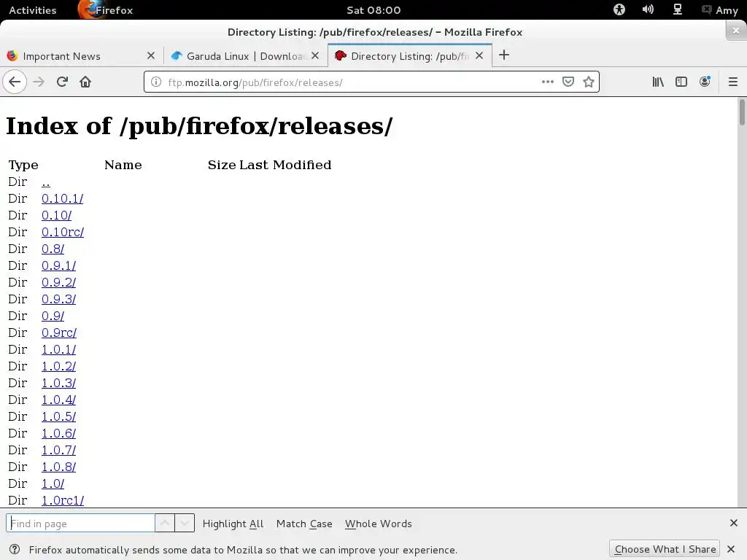747x560 pixels.
Task: Open the 1.0.1/ directory link
Action: click(x=58, y=349)
